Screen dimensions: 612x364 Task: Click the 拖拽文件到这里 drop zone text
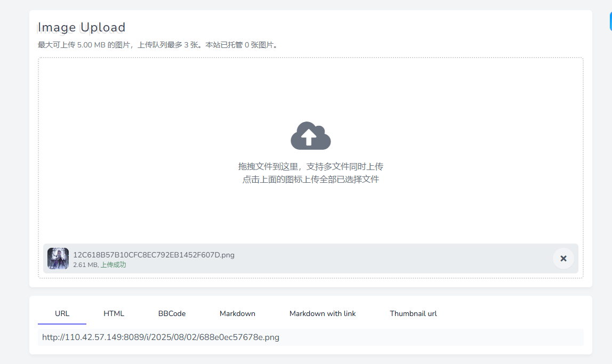[311, 167]
